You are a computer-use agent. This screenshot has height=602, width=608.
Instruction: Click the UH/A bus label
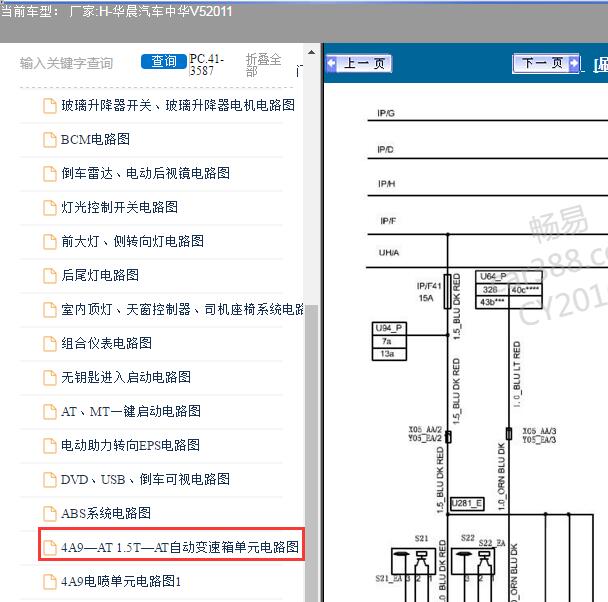pyautogui.click(x=389, y=253)
